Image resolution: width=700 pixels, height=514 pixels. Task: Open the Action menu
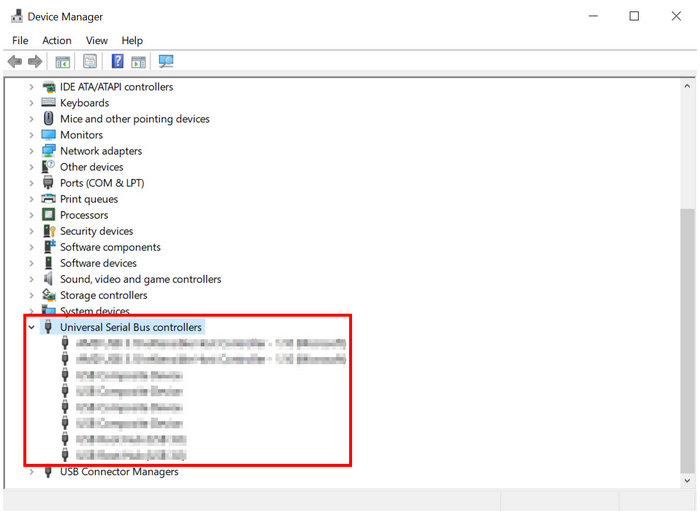click(56, 40)
